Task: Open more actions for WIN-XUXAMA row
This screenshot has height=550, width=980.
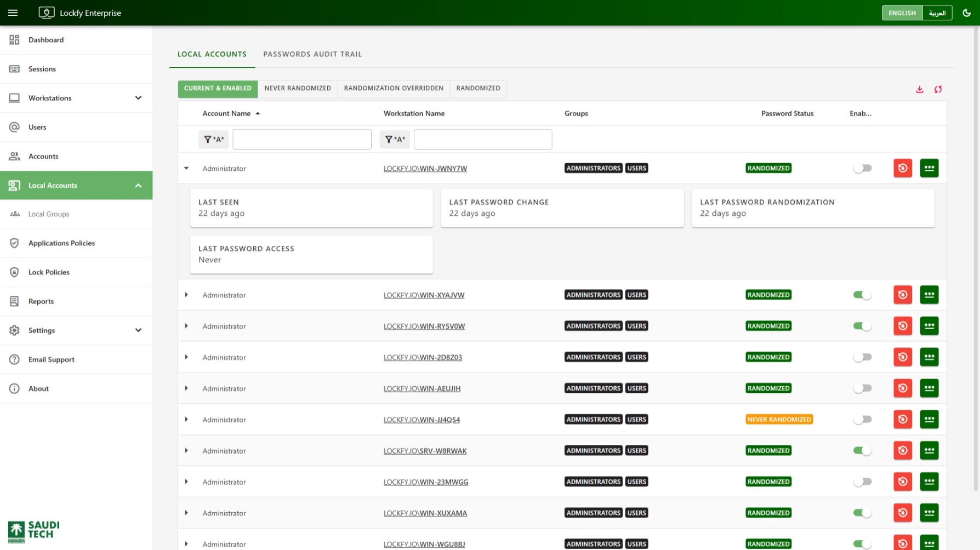Action: 930,513
